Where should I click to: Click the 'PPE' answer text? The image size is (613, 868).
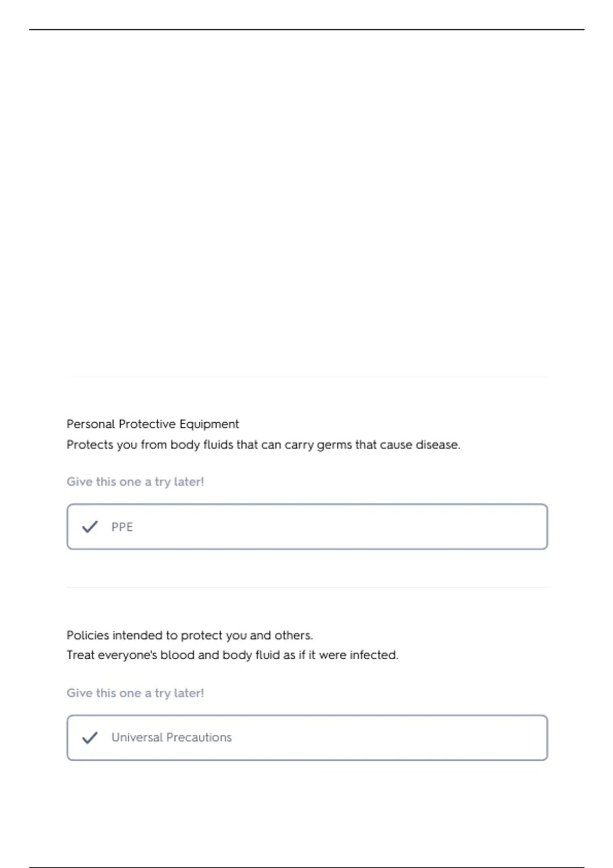point(122,527)
